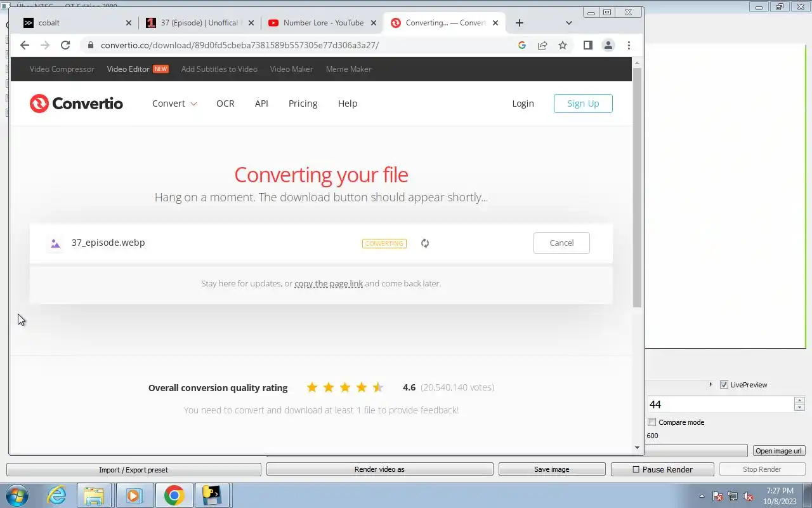The height and width of the screenshot is (508, 812).
Task: Click the Google icon in address bar
Action: click(x=522, y=45)
